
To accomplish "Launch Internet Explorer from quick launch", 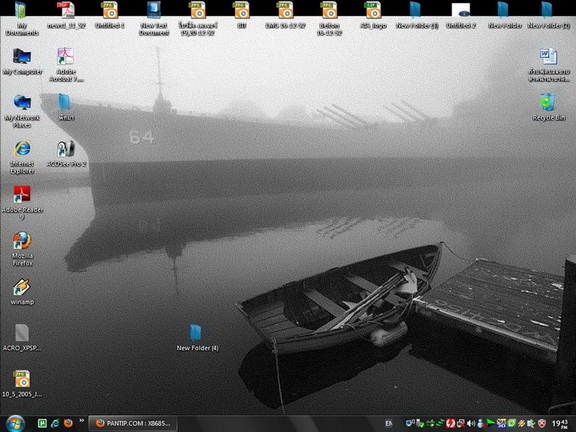I will (x=55, y=423).
